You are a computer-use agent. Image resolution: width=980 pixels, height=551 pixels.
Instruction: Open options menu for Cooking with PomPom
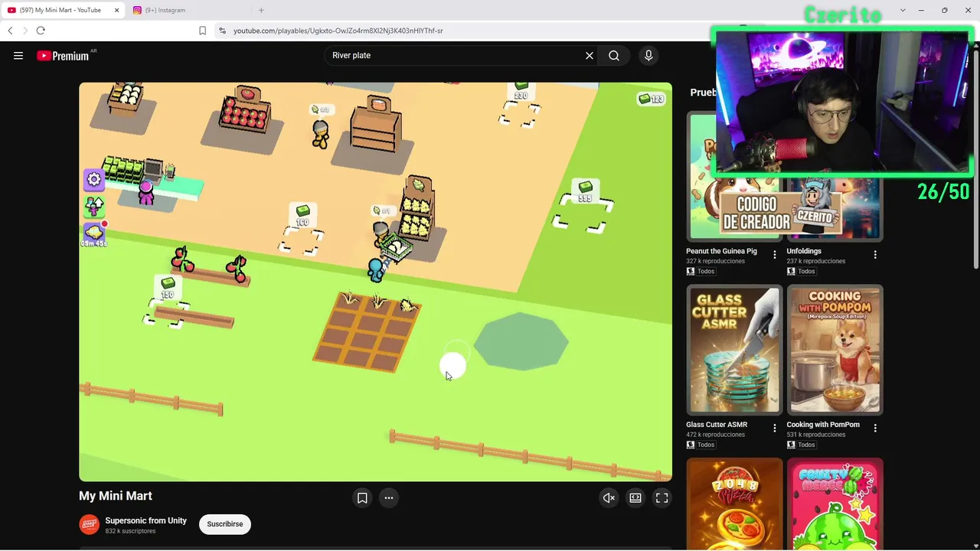coord(875,429)
